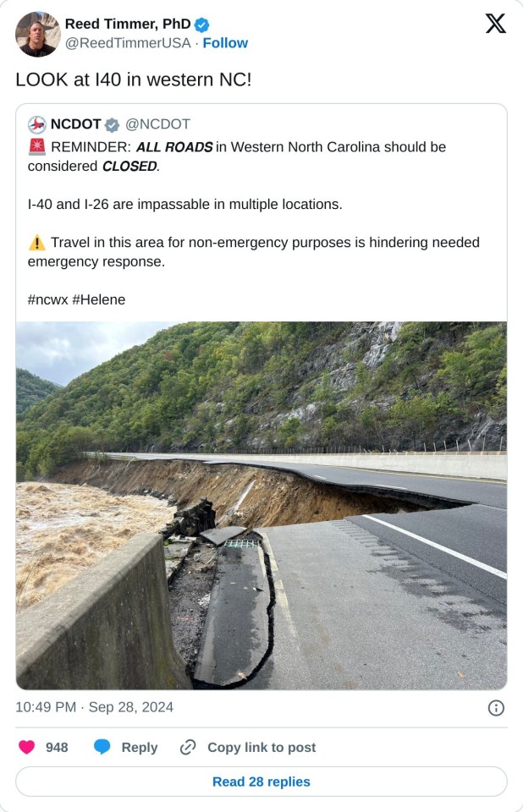Like the post with the heart icon
This screenshot has width=523, height=812.
26,747
